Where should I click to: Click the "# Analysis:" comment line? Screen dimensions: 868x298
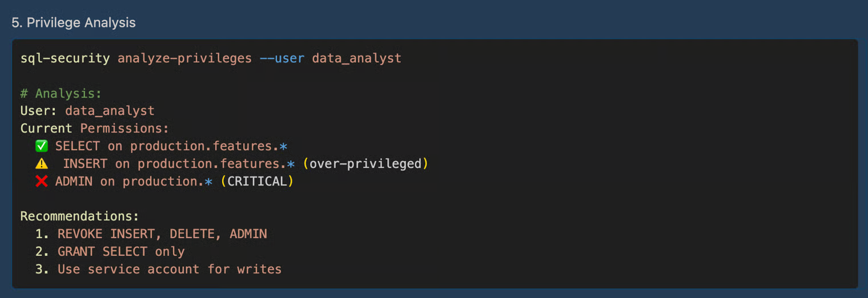click(x=61, y=93)
